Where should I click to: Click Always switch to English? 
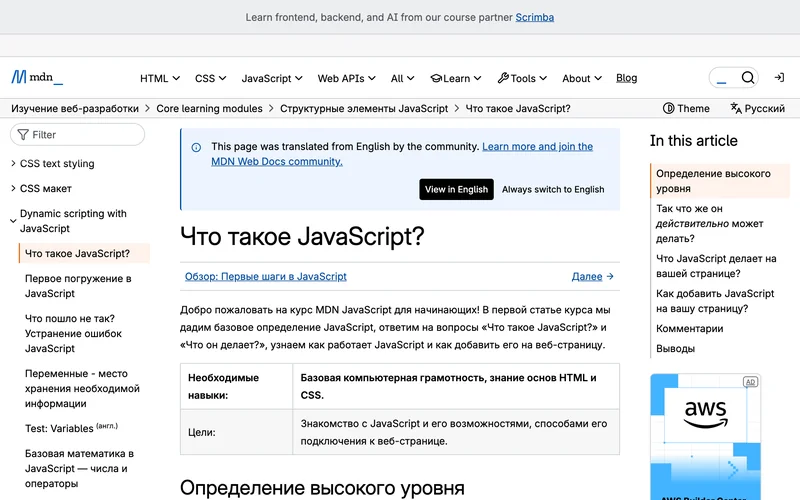553,189
